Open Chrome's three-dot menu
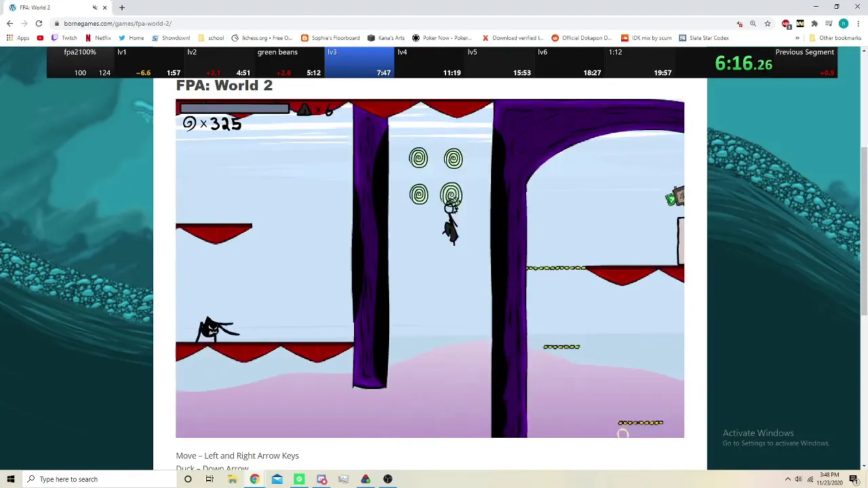Screen dimensions: 868x488 click(858, 23)
